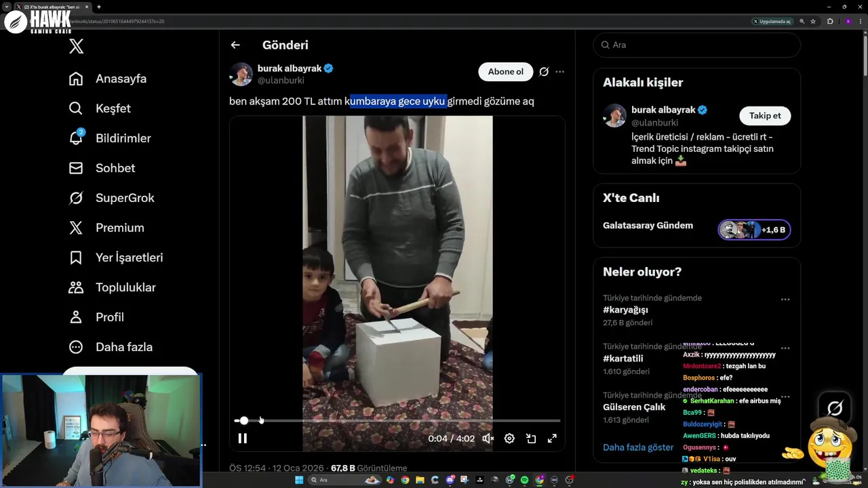The image size is (868, 488).
Task: Open browser extensions puzzle icon
Action: point(830,21)
